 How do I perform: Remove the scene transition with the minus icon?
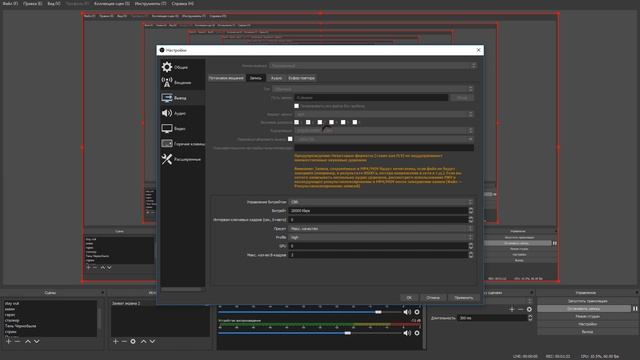(x=520, y=309)
